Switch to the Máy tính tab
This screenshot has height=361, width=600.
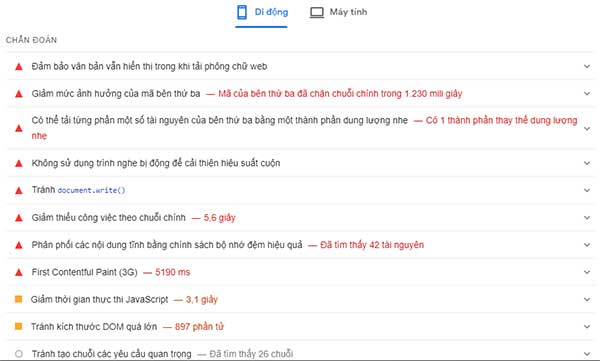[x=338, y=12]
